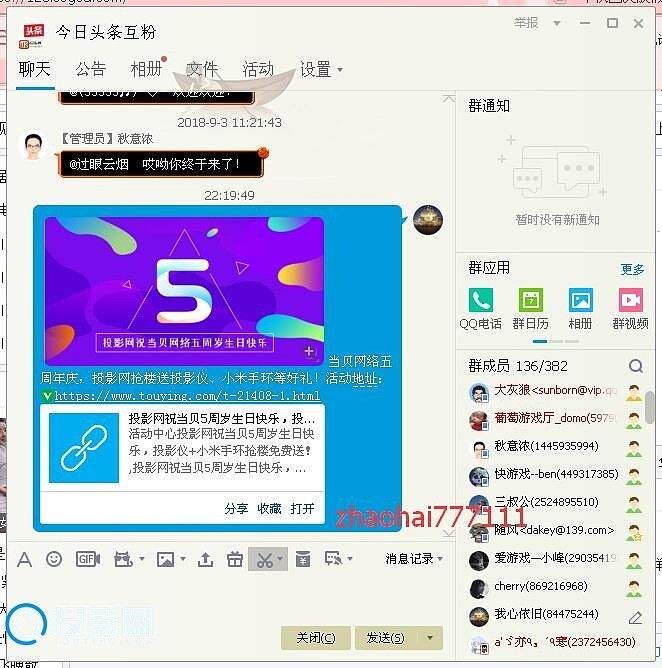This screenshot has height=668, width=662.
Task: Click the star admin icon beside 随风
Action: tap(634, 532)
